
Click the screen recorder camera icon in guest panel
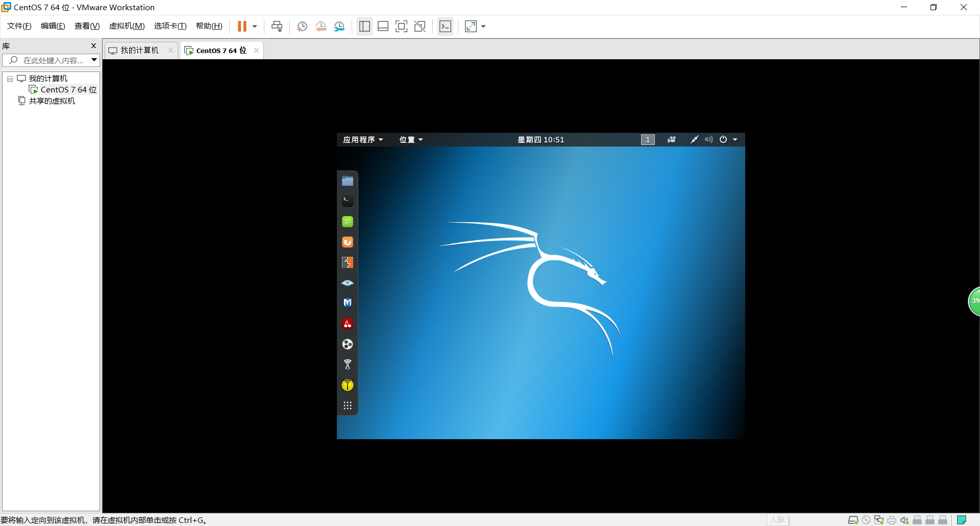pyautogui.click(x=672, y=139)
